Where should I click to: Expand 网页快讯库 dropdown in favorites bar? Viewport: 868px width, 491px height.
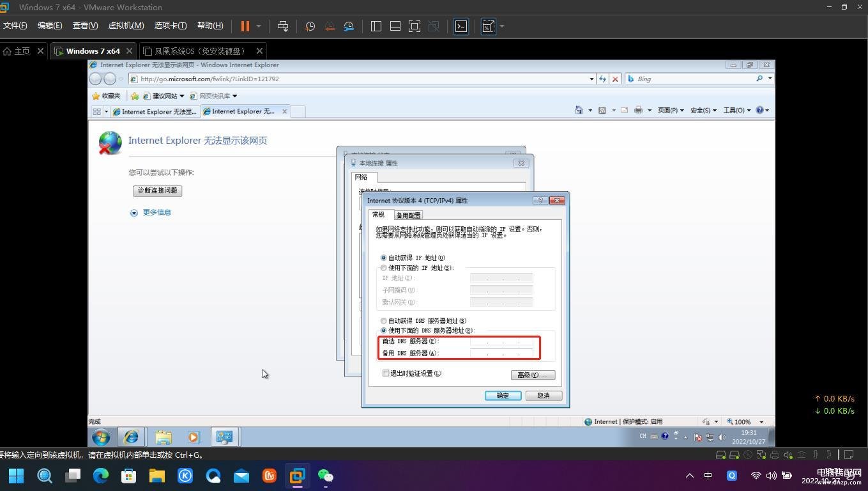234,96
